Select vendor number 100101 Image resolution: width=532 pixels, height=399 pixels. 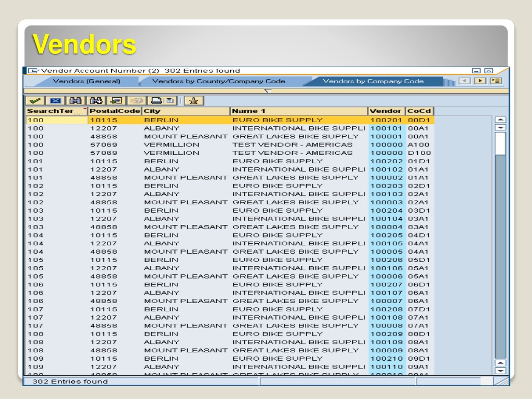click(x=386, y=128)
